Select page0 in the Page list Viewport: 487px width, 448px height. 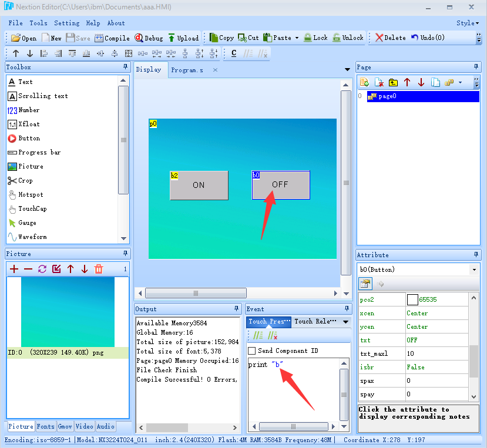387,96
